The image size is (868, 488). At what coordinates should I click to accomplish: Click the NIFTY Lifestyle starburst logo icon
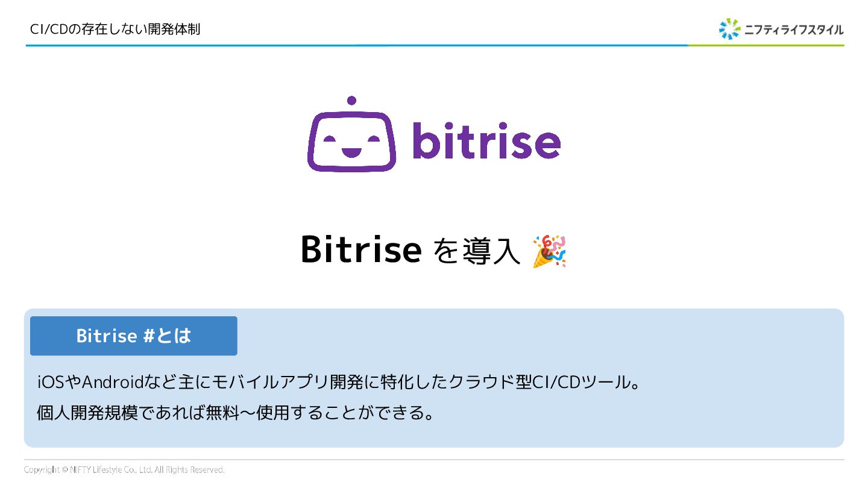(x=729, y=29)
